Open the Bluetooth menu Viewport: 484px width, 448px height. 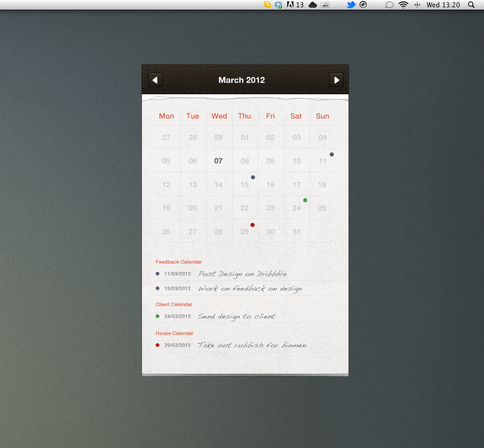click(417, 5)
